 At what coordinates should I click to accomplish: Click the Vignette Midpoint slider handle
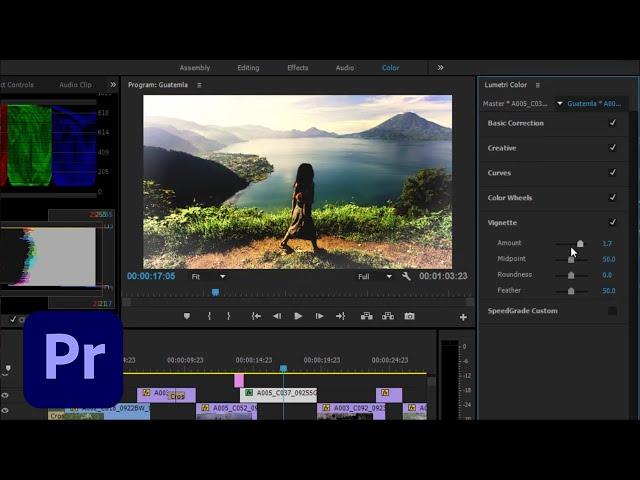tap(571, 260)
